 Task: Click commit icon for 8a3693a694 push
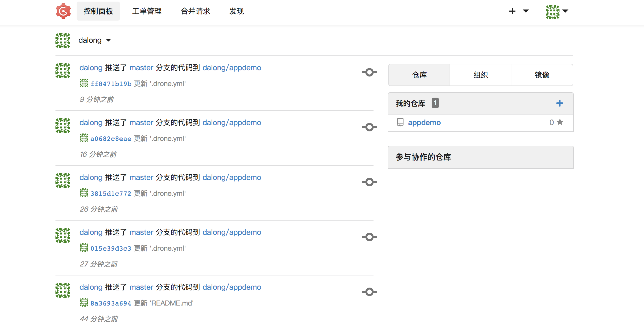click(x=369, y=292)
